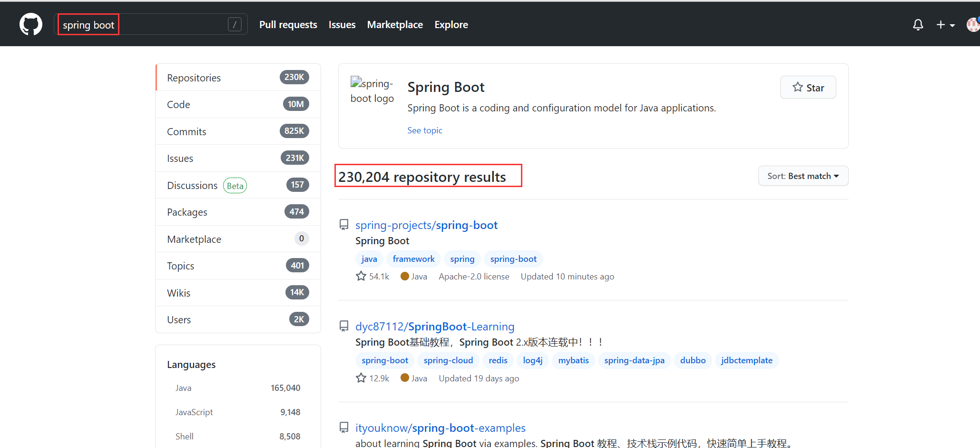Open ityouknow/spring-boot-examples repository
The image size is (980, 448).
pyautogui.click(x=440, y=428)
